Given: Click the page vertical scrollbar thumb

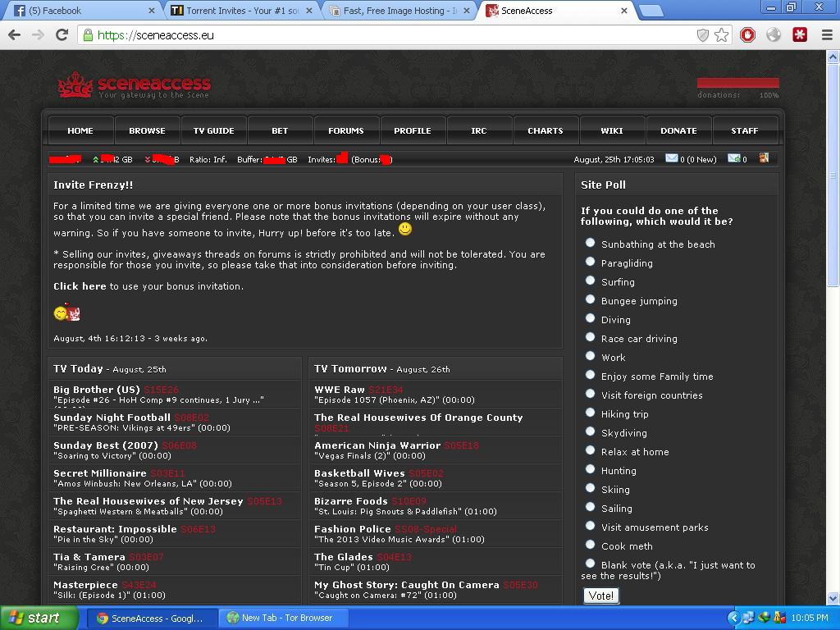Looking at the screenshot, I should coord(833,177).
